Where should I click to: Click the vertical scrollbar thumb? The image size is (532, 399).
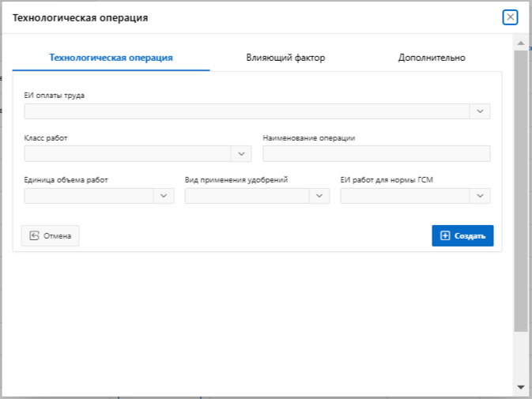coord(520,190)
